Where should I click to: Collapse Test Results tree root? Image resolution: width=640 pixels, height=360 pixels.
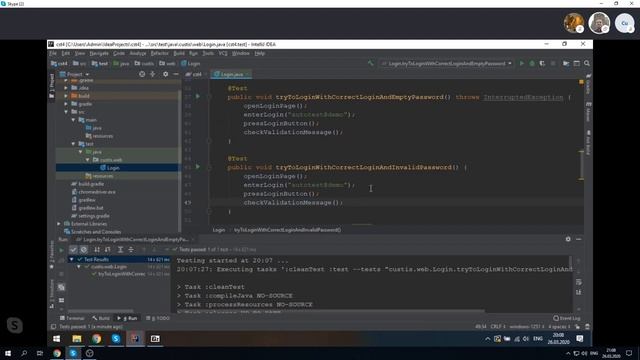coord(72,260)
